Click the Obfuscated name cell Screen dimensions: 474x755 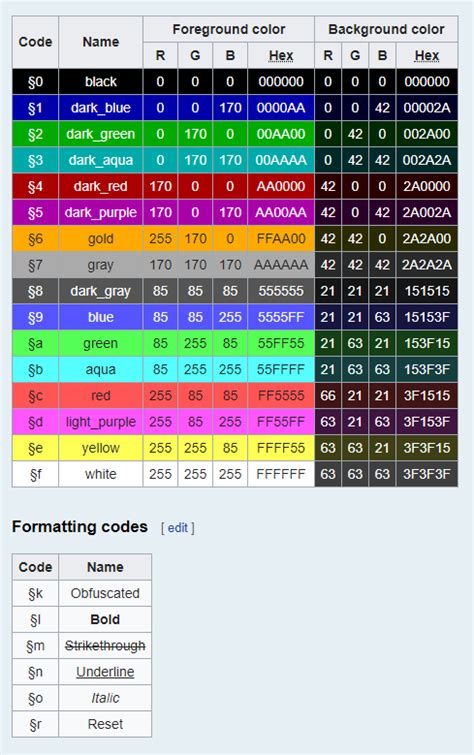[x=105, y=593]
